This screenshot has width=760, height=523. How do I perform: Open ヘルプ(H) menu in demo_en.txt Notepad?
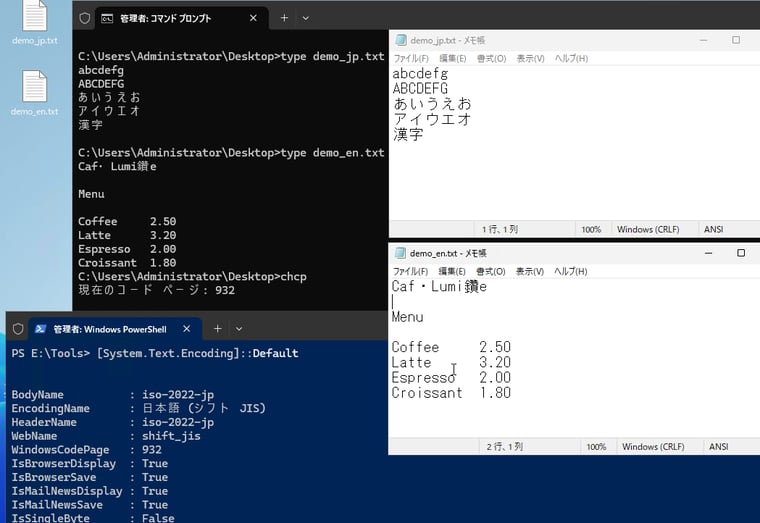click(x=570, y=271)
